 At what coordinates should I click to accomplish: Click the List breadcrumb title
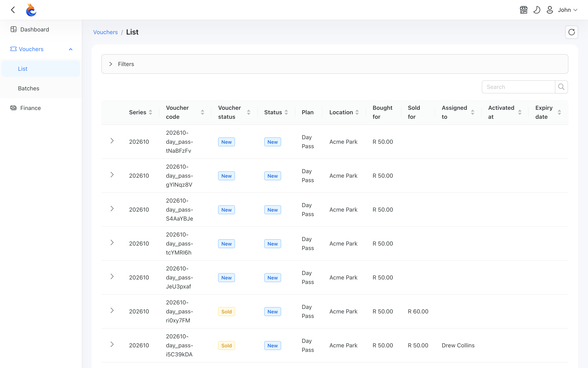click(x=132, y=32)
